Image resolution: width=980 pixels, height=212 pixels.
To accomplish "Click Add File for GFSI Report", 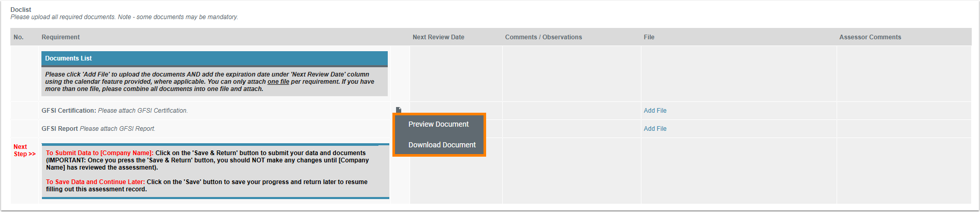I will point(655,129).
